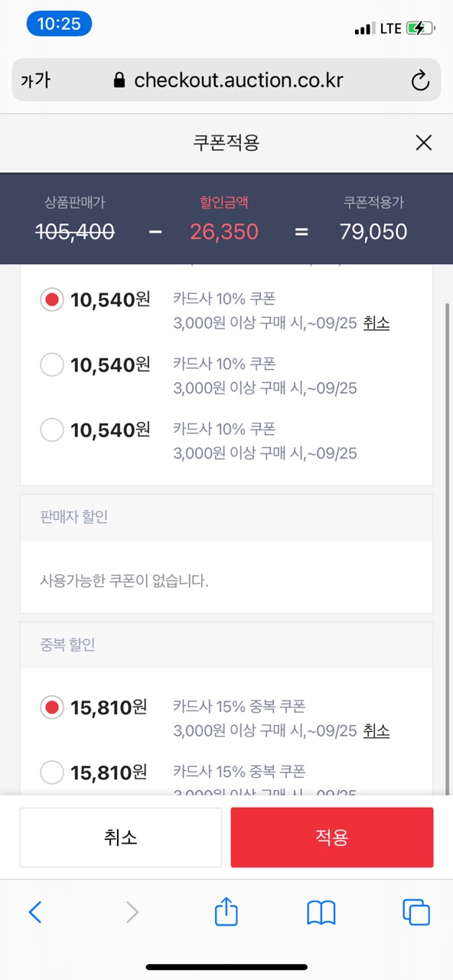The width and height of the screenshot is (453, 980).
Task: Tap the battery indicator in status bar
Action: point(421,28)
